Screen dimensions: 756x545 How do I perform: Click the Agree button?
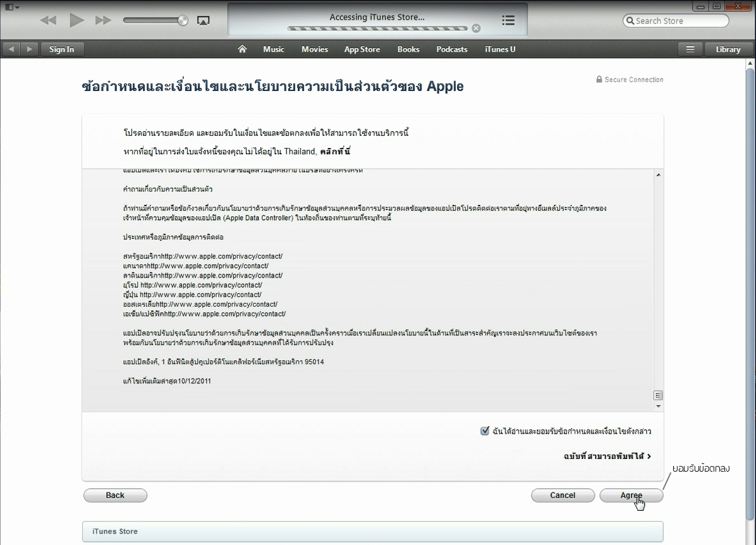(x=631, y=495)
